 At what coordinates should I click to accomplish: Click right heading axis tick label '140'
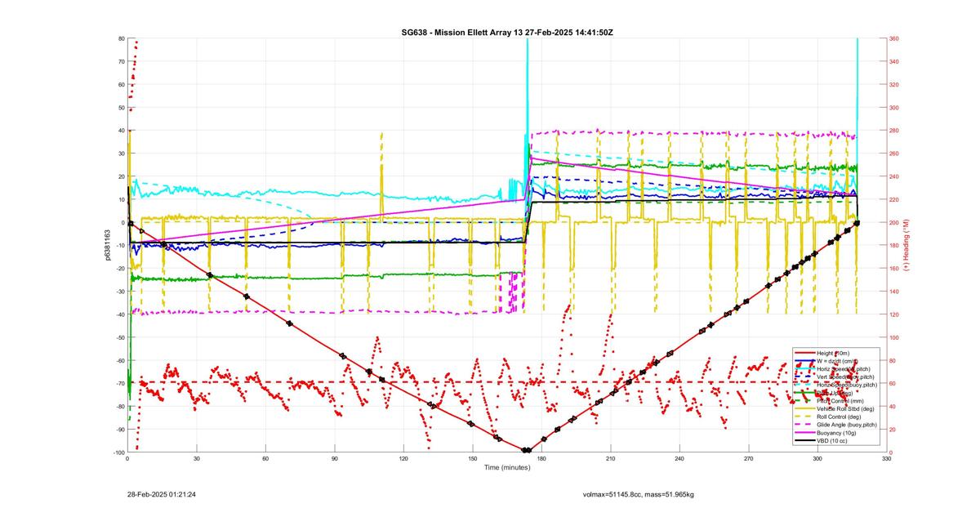(x=894, y=292)
